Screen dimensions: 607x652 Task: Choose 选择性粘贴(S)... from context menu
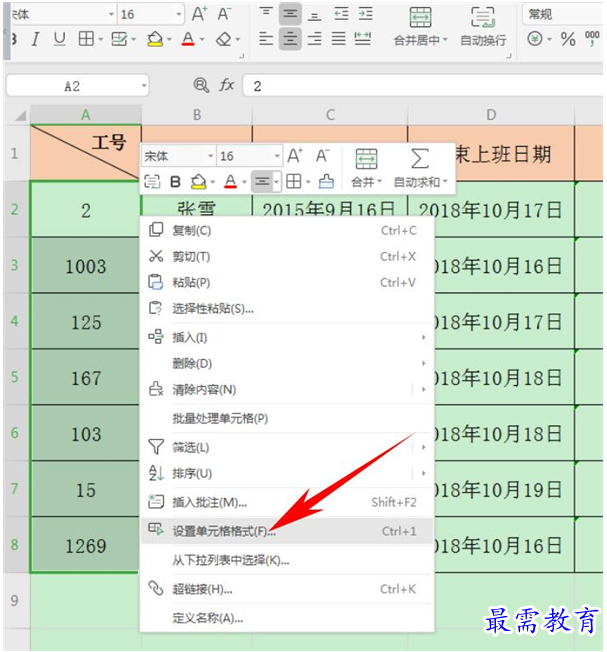(x=287, y=309)
